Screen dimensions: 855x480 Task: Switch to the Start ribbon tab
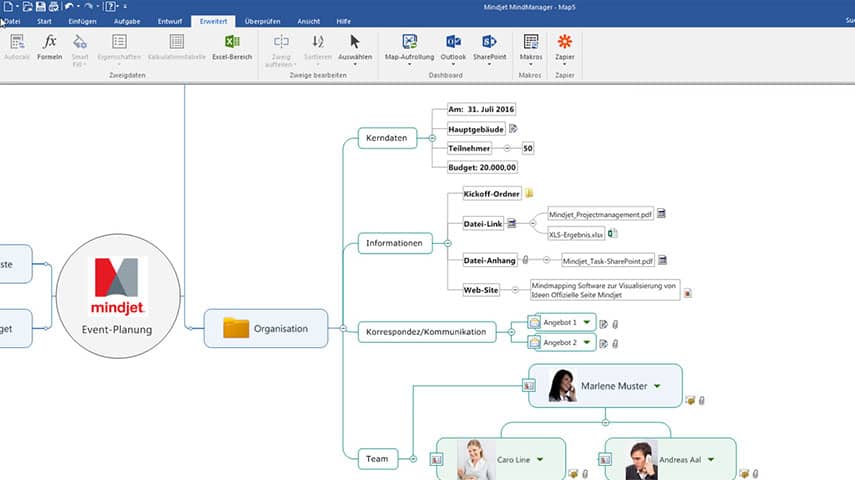click(44, 21)
